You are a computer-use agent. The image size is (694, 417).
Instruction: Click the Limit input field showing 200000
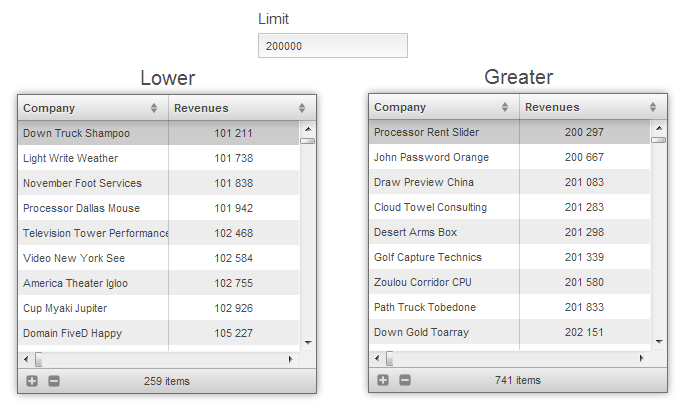(x=333, y=46)
